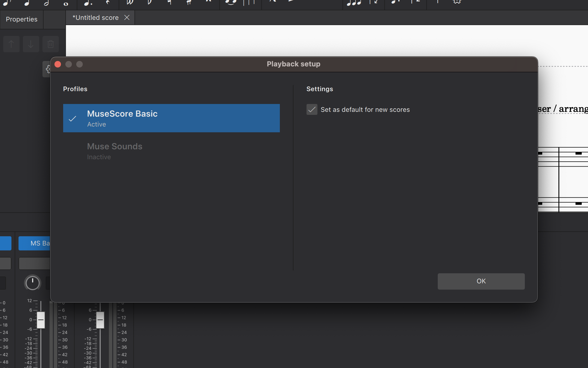The width and height of the screenshot is (588, 368).
Task: Close the Untitled score tab
Action: (x=127, y=18)
